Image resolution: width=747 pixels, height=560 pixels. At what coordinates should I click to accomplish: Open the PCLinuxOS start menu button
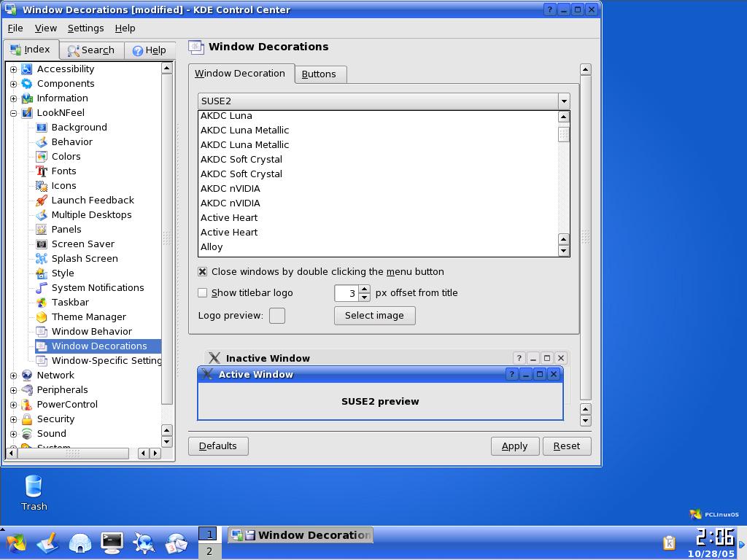(x=15, y=542)
